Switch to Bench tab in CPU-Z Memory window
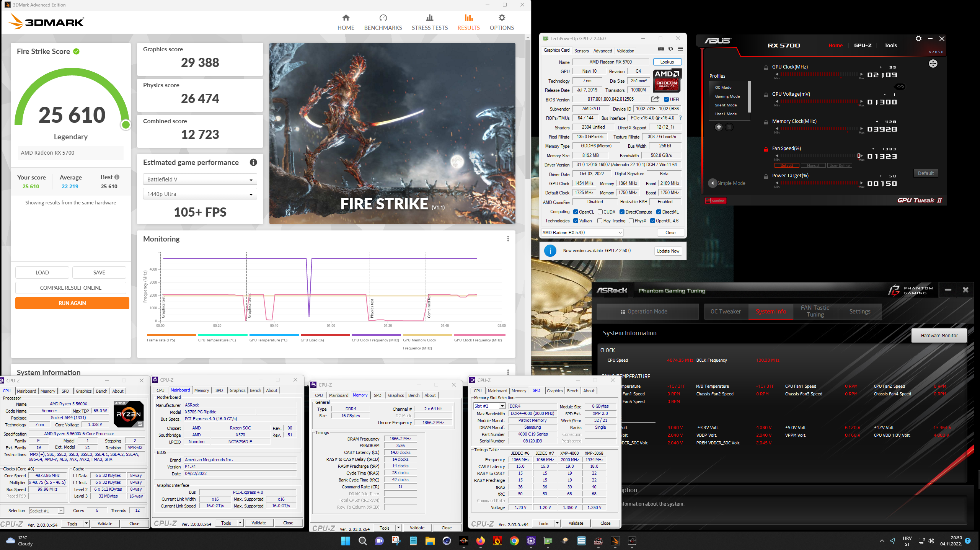Viewport: 980px width, 550px height. pyautogui.click(x=414, y=395)
